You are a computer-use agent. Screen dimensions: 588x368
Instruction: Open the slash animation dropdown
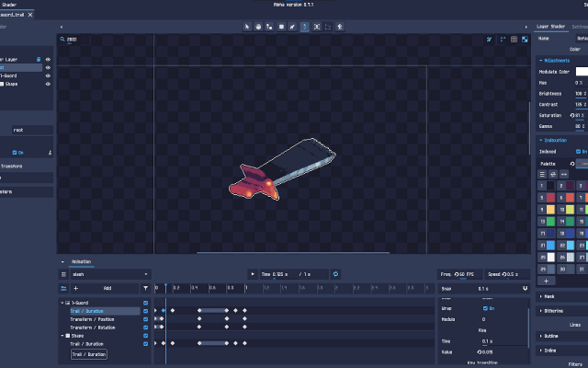pyautogui.click(x=110, y=274)
